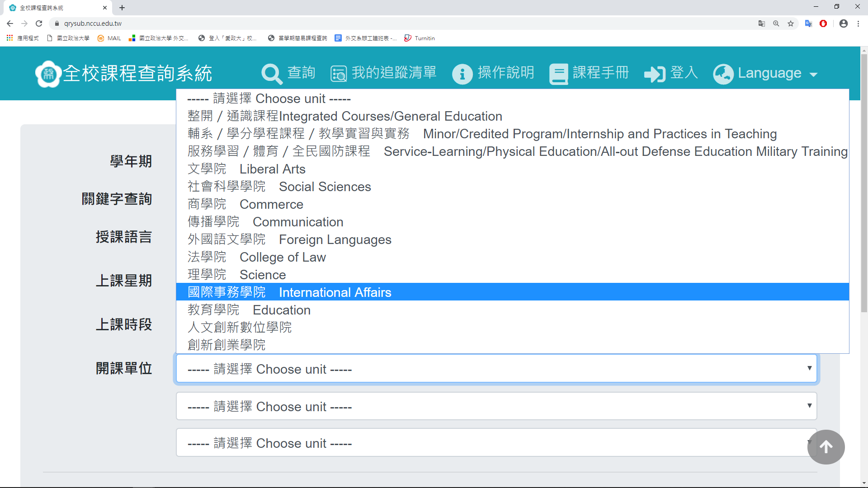Click the scroll-to-top arrow button
Screen dimensions: 868x488
click(826, 447)
